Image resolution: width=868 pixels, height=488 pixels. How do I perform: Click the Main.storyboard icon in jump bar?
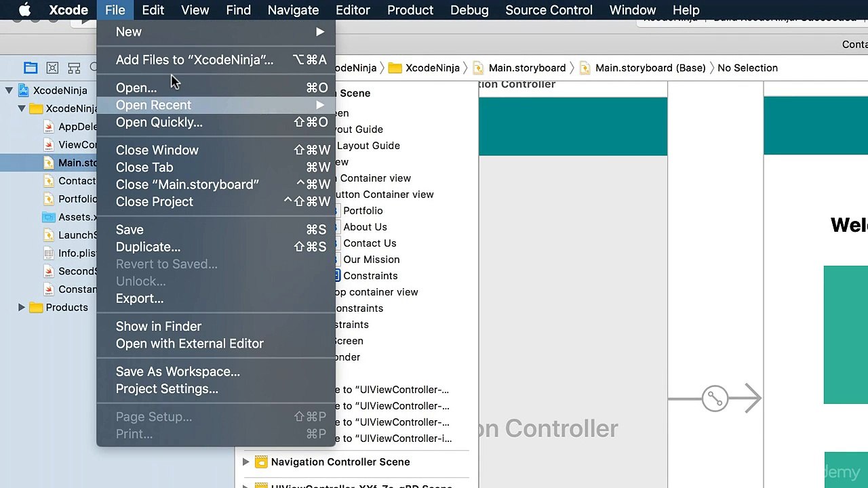pos(478,68)
